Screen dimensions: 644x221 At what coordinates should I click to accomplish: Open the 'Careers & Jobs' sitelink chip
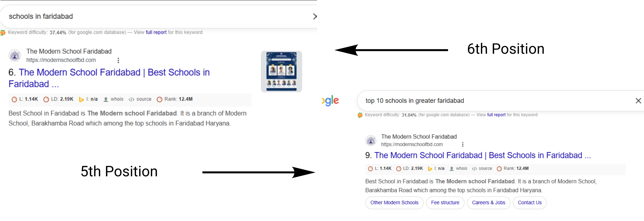[488, 203]
